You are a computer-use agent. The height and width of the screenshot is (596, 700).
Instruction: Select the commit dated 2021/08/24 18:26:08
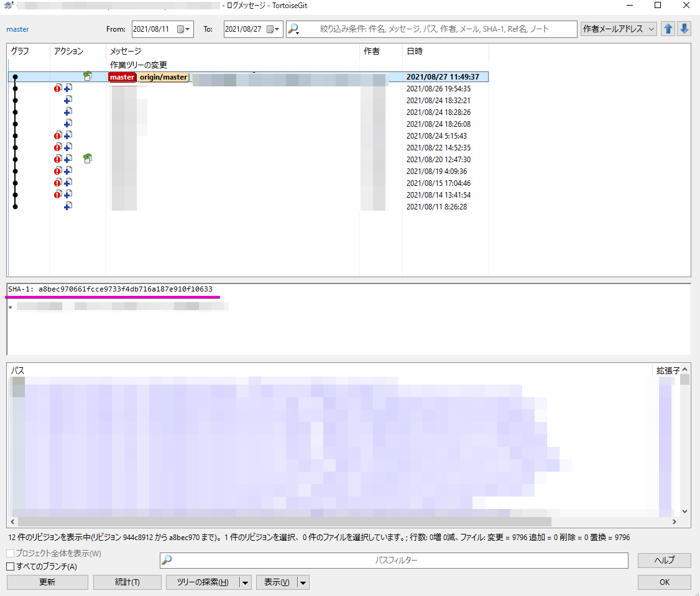pyautogui.click(x=248, y=124)
